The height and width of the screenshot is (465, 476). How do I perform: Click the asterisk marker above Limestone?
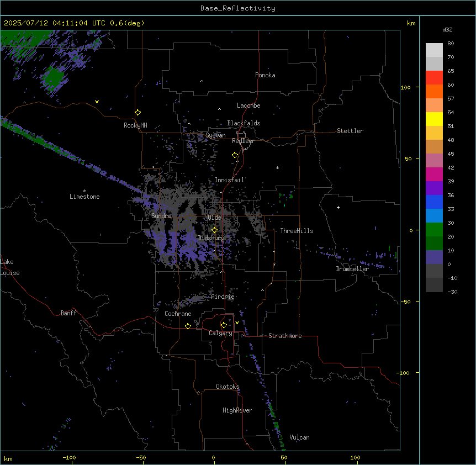(84, 191)
